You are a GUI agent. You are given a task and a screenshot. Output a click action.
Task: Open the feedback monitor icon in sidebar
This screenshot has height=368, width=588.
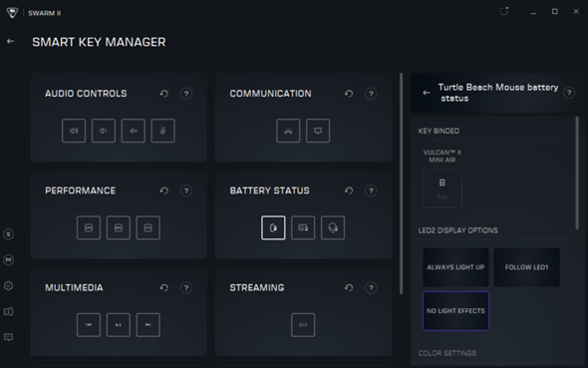click(x=8, y=337)
